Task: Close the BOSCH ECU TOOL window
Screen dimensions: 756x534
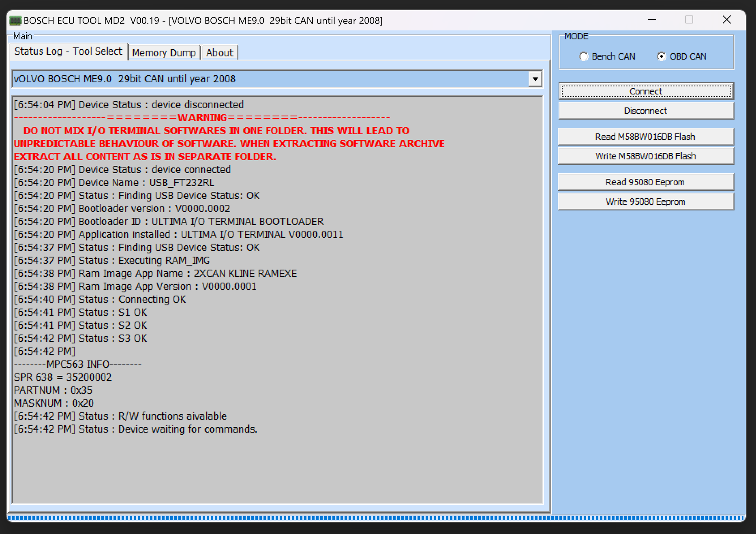Action: (727, 20)
